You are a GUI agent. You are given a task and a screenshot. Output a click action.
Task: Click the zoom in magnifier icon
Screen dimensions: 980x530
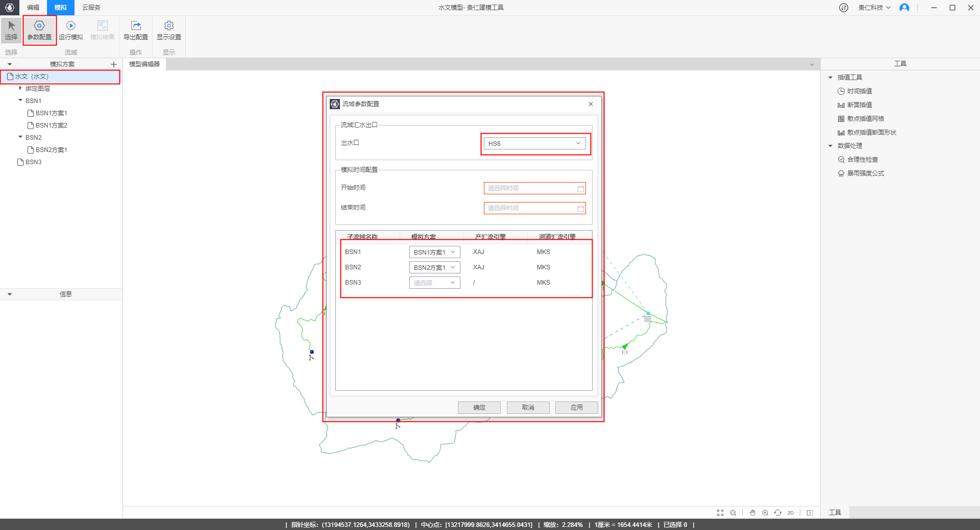click(765, 513)
